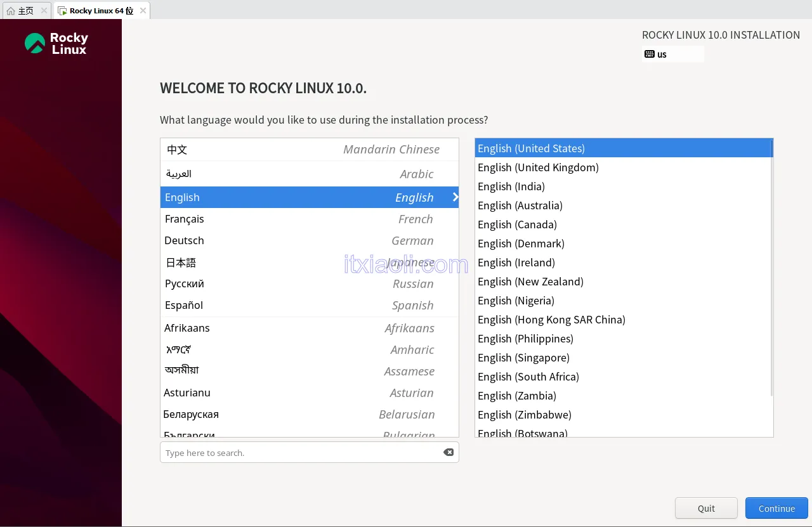Image resolution: width=812 pixels, height=527 pixels.
Task: Clear the search field with the backspace icon
Action: pyautogui.click(x=449, y=452)
